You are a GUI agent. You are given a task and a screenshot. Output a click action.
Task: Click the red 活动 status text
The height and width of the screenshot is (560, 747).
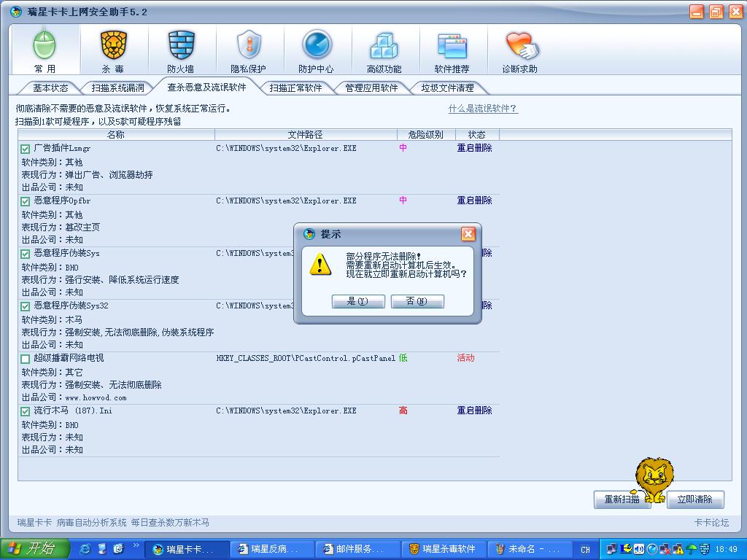click(466, 358)
